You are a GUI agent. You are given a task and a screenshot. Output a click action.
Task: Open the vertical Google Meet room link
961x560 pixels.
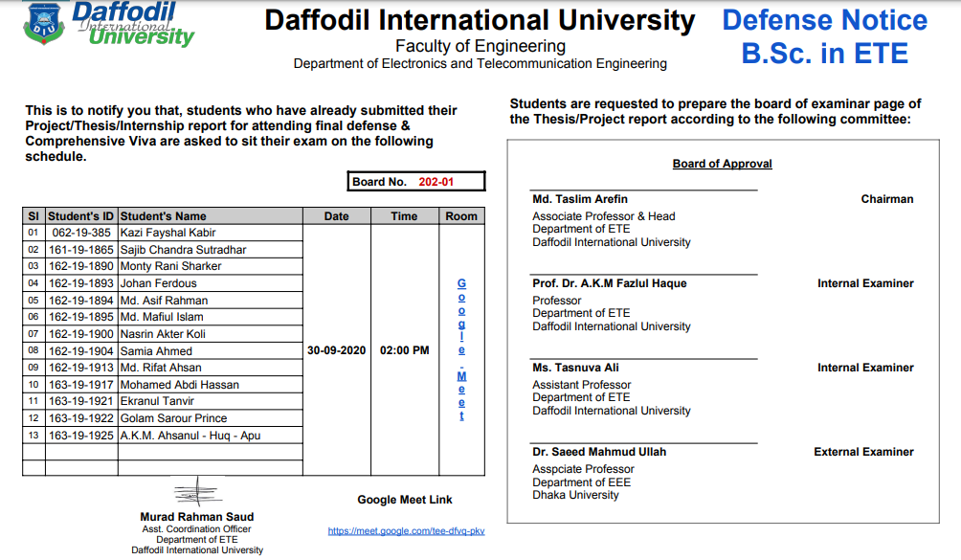click(461, 349)
